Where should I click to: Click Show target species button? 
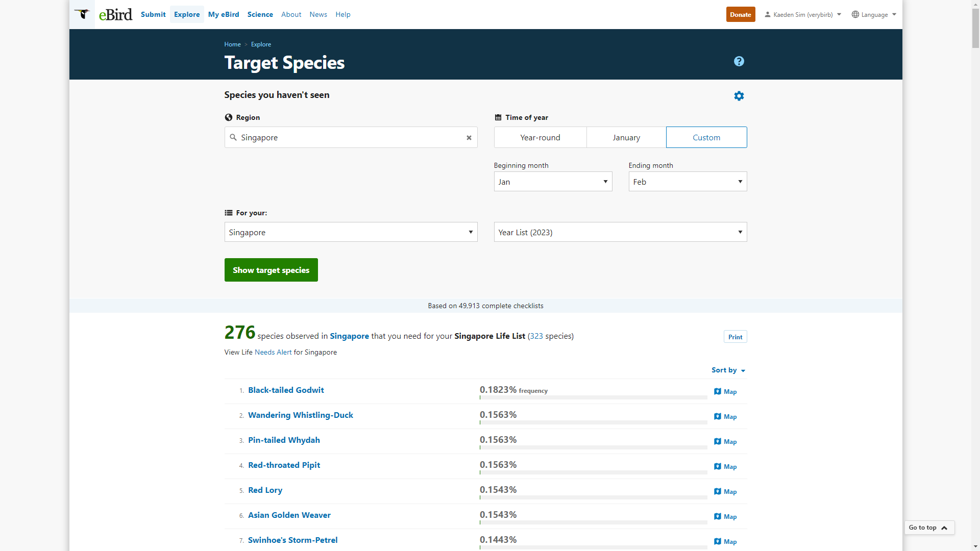click(271, 270)
